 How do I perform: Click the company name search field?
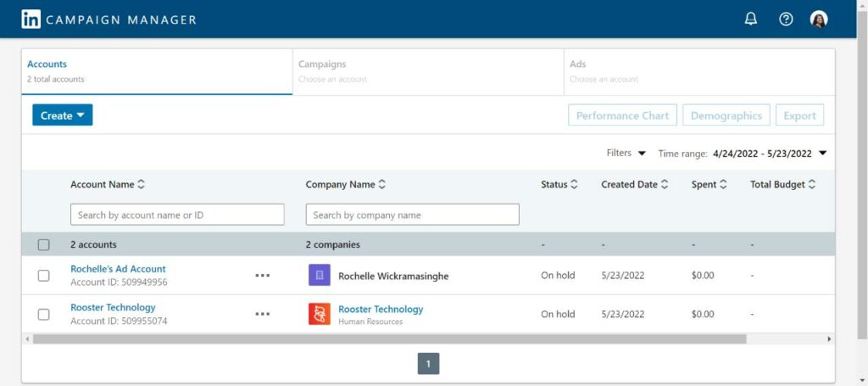tap(413, 215)
